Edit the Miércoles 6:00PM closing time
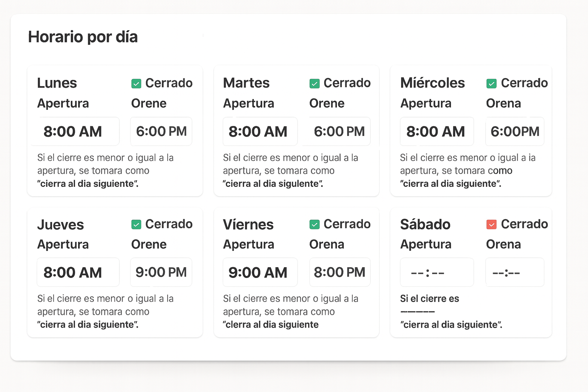 point(515,132)
